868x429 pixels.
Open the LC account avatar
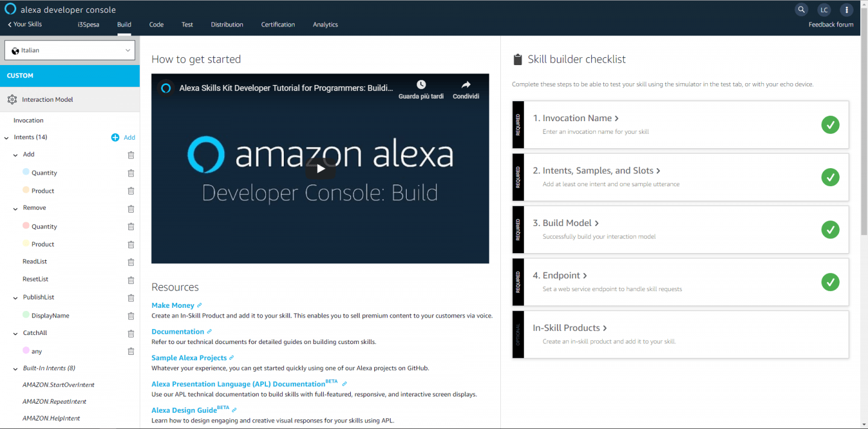coord(824,10)
